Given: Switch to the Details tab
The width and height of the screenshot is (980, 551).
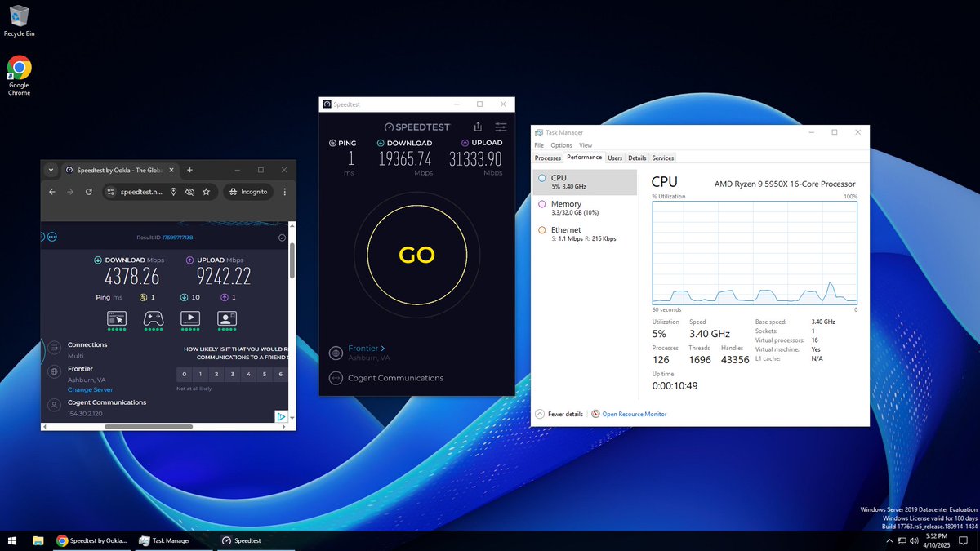Looking at the screenshot, I should pos(637,158).
